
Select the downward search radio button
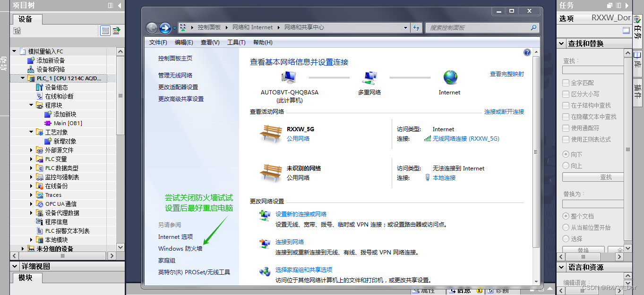coord(566,154)
